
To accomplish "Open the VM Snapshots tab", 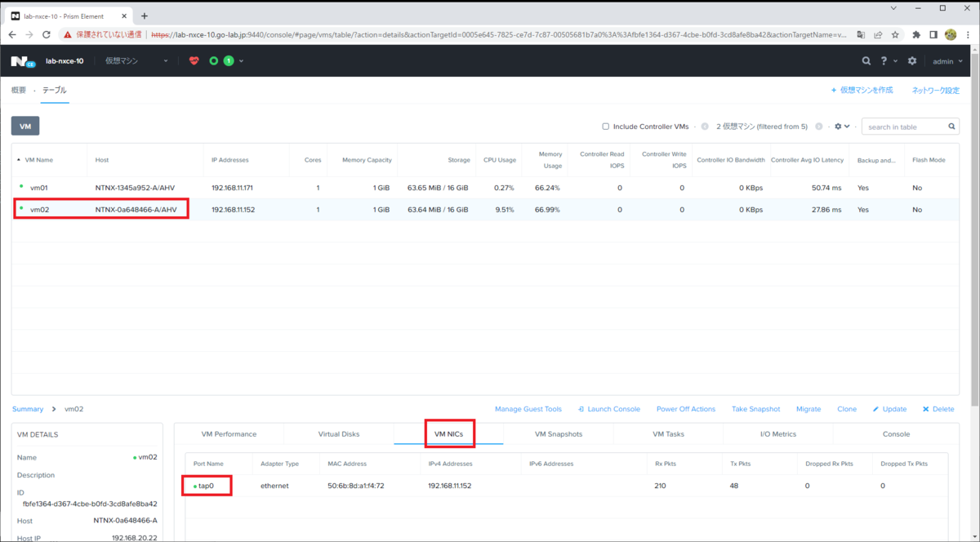I will coord(558,433).
